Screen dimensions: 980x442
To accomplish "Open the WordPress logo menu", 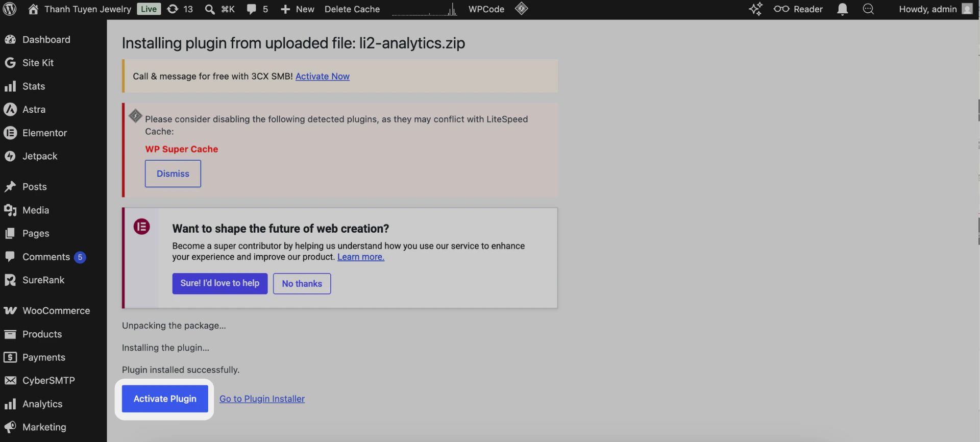I will (10, 9).
